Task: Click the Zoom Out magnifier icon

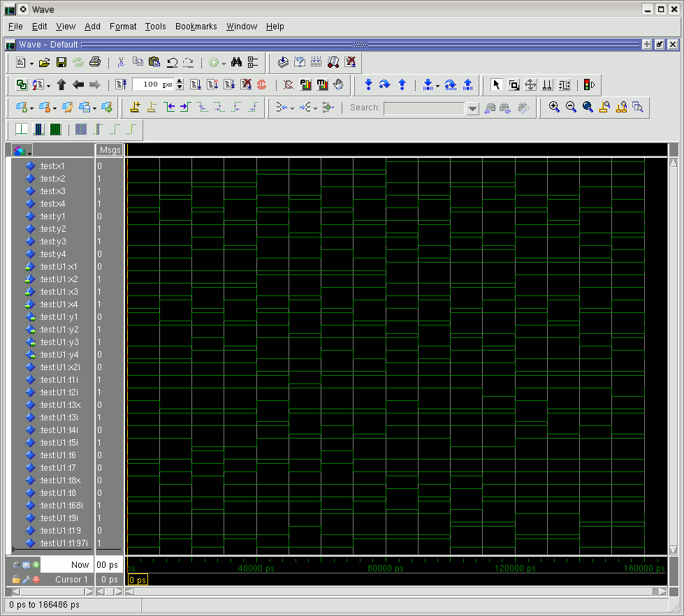Action: point(571,108)
